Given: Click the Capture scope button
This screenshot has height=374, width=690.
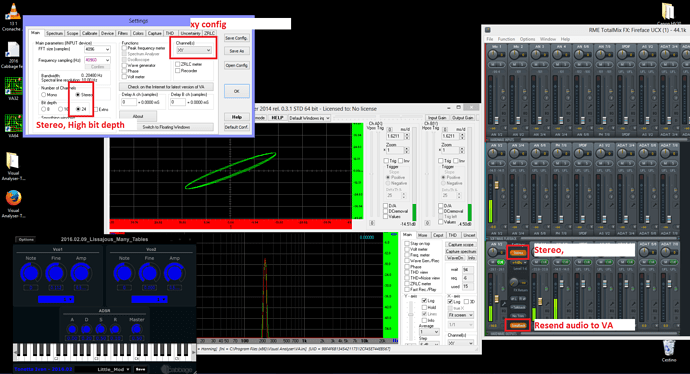Looking at the screenshot, I should 461,245.
